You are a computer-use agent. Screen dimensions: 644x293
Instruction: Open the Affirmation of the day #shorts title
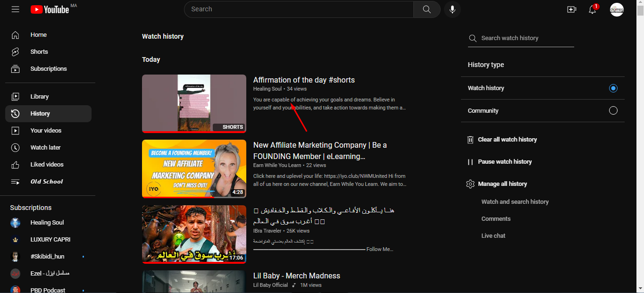[x=304, y=80]
